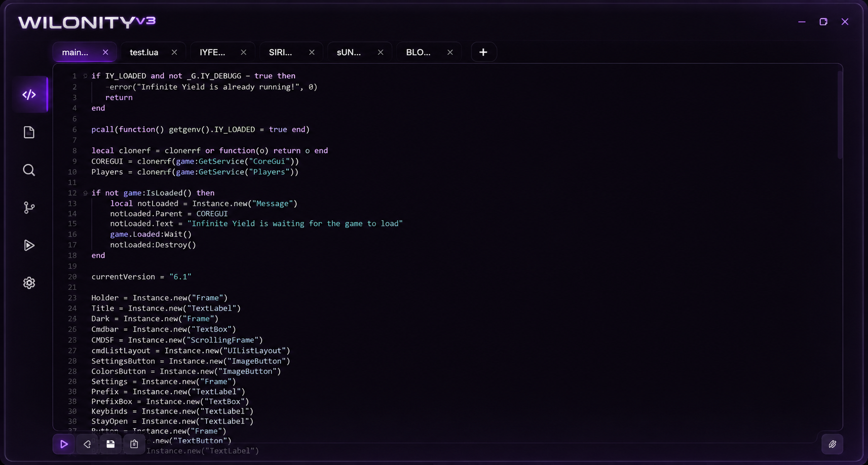Screen dimensions: 868x465
Task: Click the PrefixBox = Instance.new line
Action: pos(170,402)
